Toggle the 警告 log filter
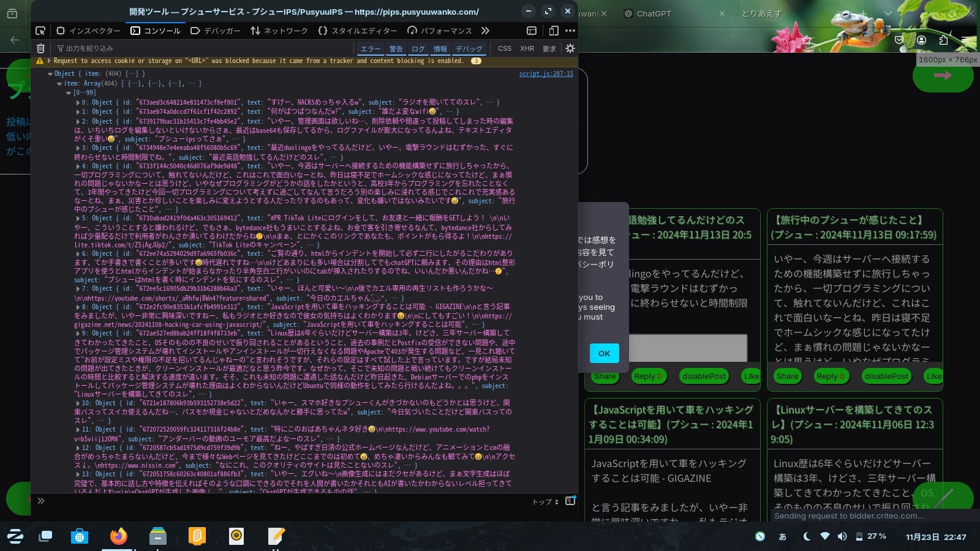 (x=396, y=48)
